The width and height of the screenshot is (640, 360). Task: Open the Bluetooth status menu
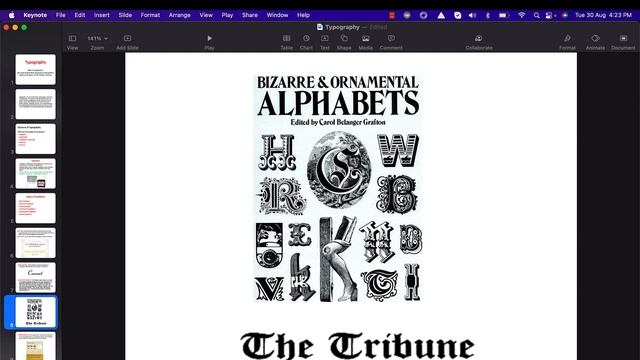487,15
